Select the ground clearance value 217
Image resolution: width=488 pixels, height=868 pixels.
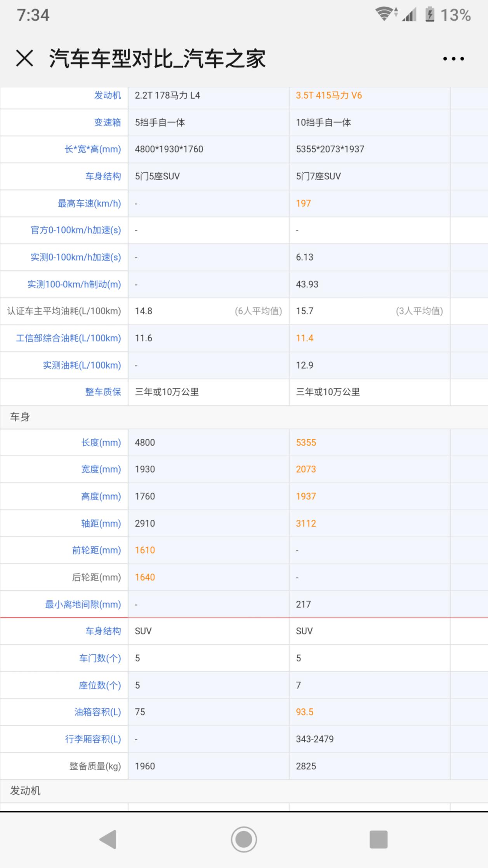303,604
